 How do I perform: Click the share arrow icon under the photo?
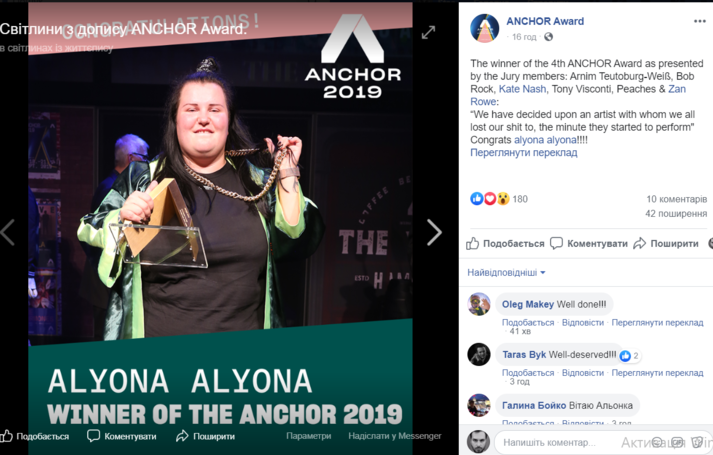tap(182, 436)
